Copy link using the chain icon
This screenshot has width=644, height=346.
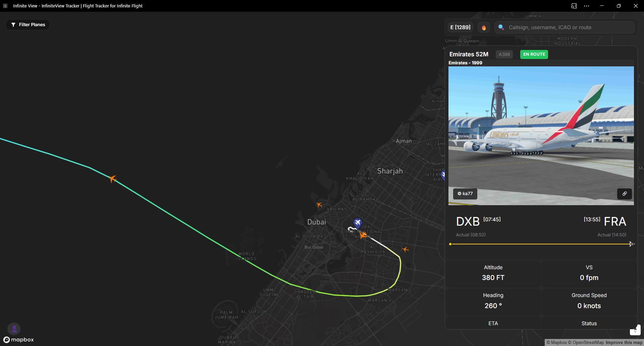pyautogui.click(x=624, y=193)
